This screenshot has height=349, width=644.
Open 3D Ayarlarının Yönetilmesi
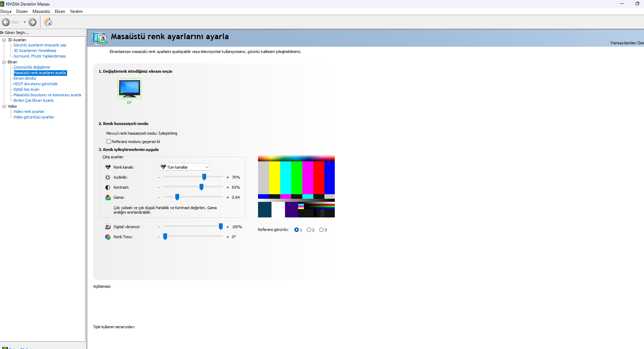point(35,51)
